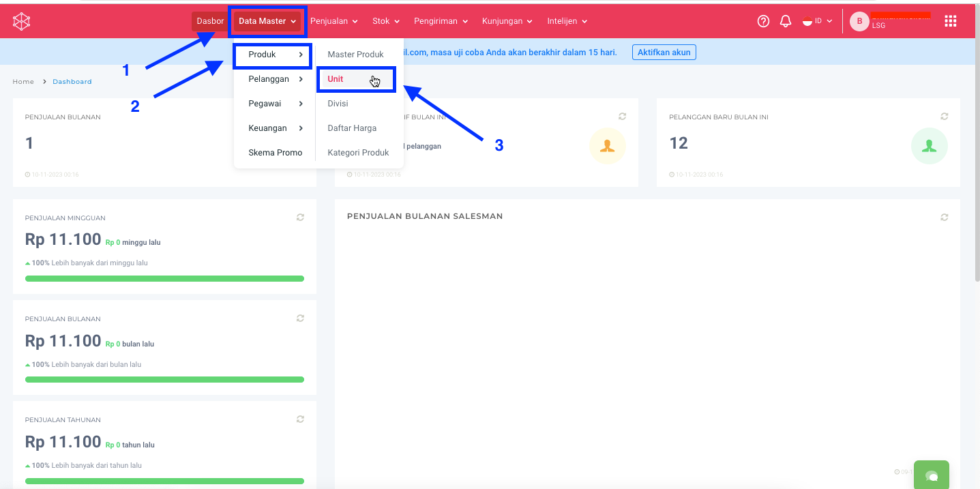Viewport: 980px width, 489px height.
Task: Open the green chat widget
Action: pos(931,475)
